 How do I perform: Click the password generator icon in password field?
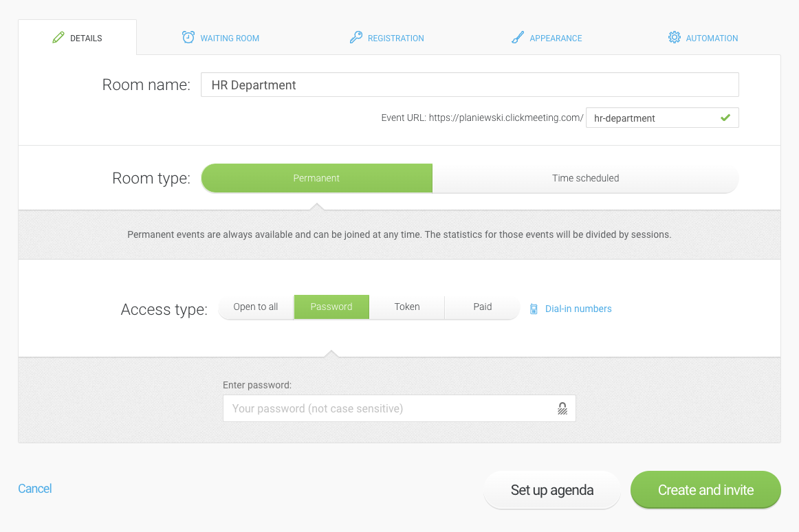(x=562, y=408)
